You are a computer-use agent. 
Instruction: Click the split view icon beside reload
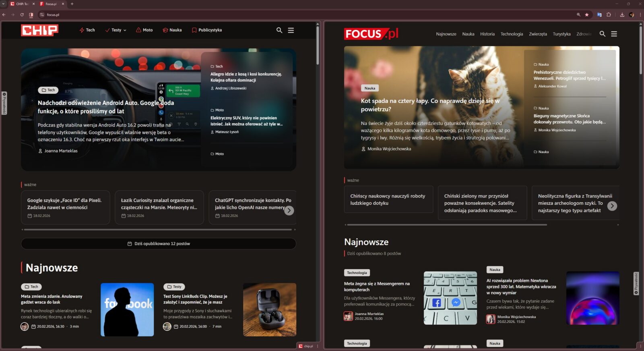pos(31,15)
